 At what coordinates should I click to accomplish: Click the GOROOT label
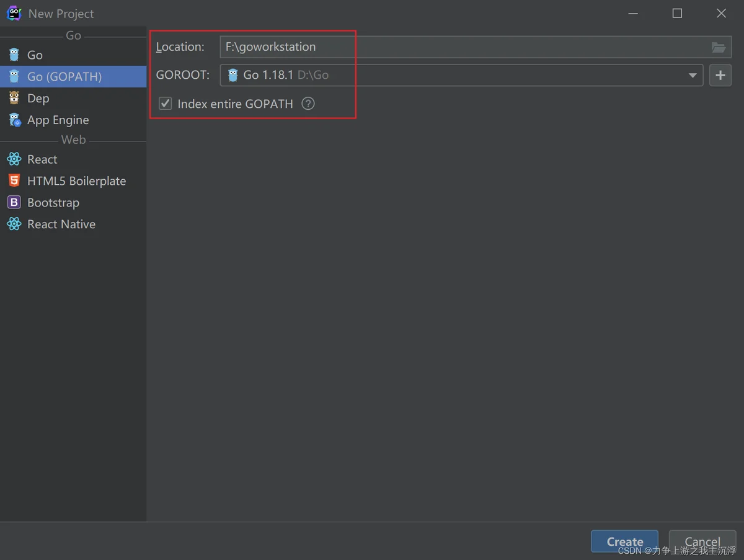(183, 75)
